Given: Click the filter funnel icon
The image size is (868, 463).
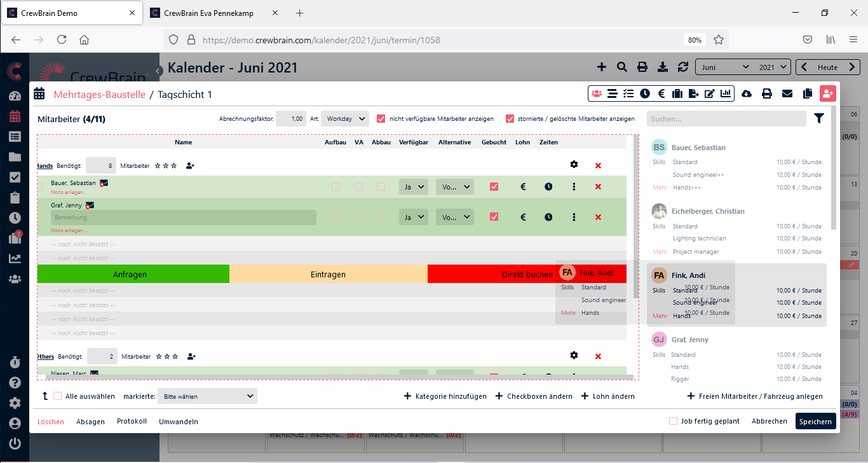Looking at the screenshot, I should click(819, 118).
